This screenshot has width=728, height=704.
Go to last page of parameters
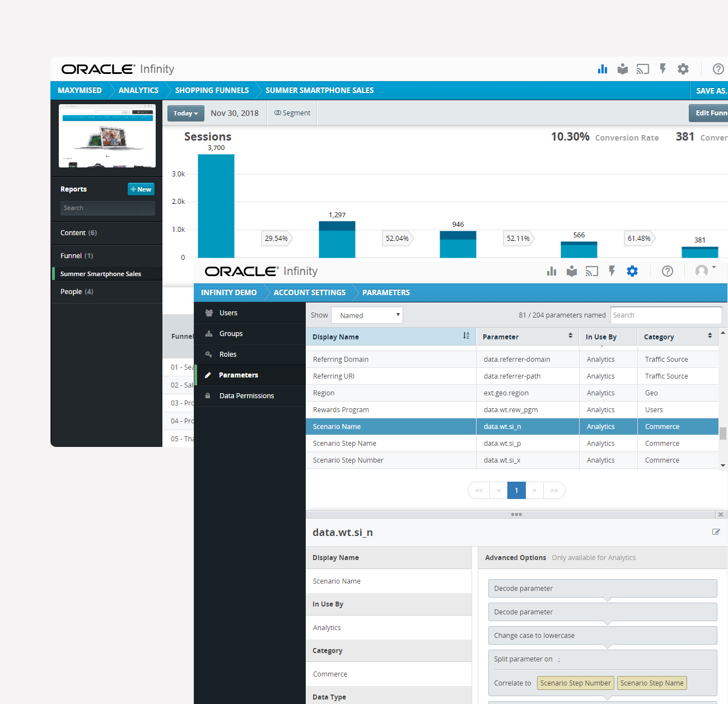pos(554,491)
